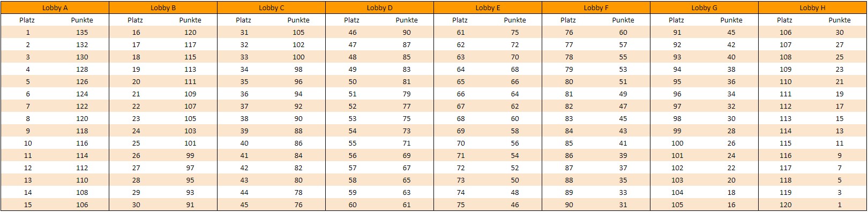Select the Punkte 100 cell for Platz 33
The width and height of the screenshot is (868, 212).
pyautogui.click(x=298, y=57)
